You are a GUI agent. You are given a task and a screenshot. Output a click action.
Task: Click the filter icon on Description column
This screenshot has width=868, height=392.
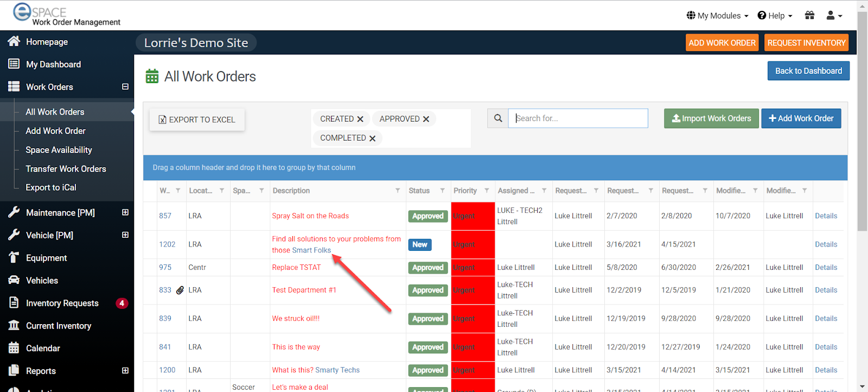tap(398, 191)
